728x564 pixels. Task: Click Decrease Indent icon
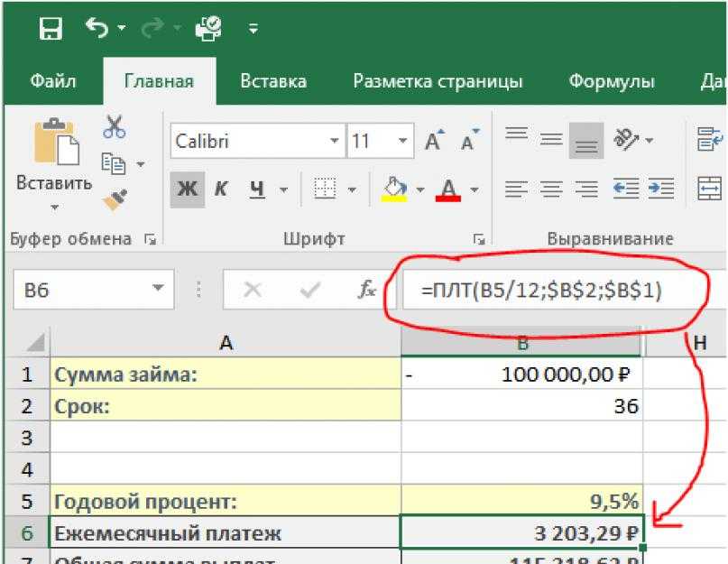point(625,189)
